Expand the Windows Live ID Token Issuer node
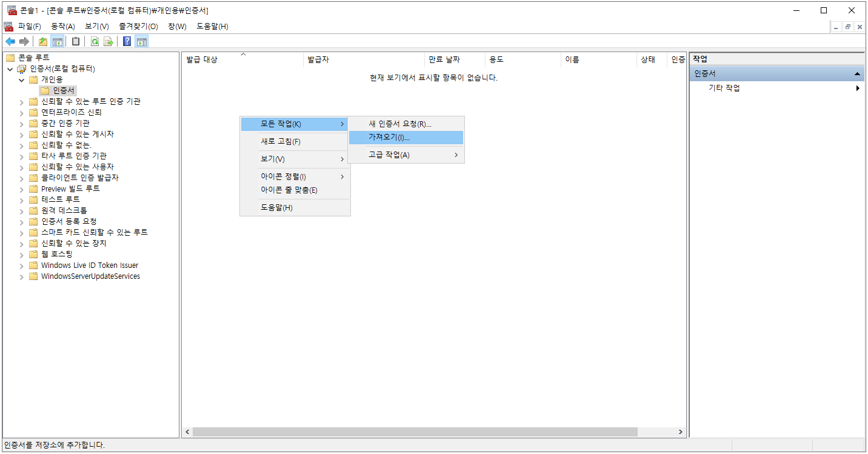Image resolution: width=868 pixels, height=454 pixels. (22, 265)
